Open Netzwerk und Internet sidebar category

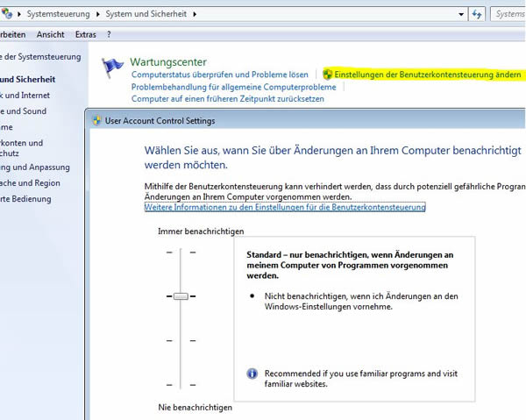coord(25,96)
